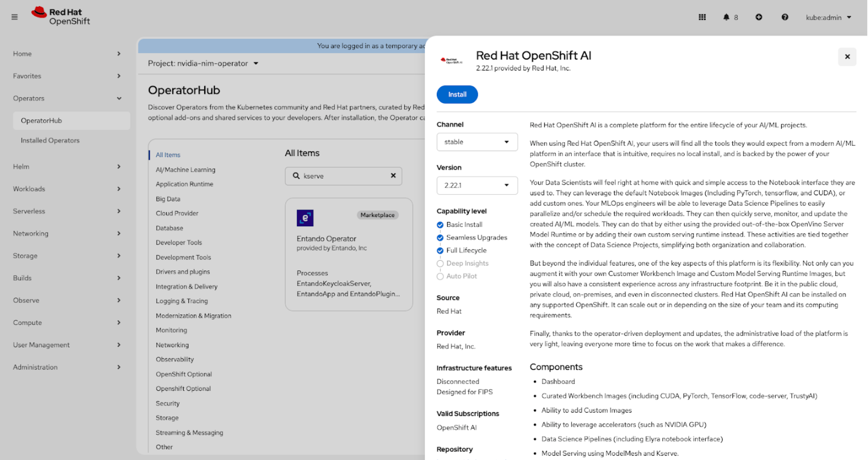Click the Deep Insights capability circle

tap(440, 263)
